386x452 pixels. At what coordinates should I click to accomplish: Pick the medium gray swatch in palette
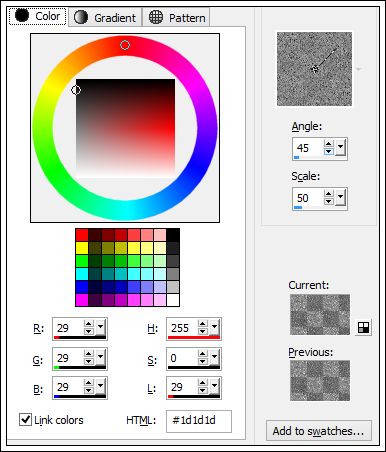click(x=173, y=274)
